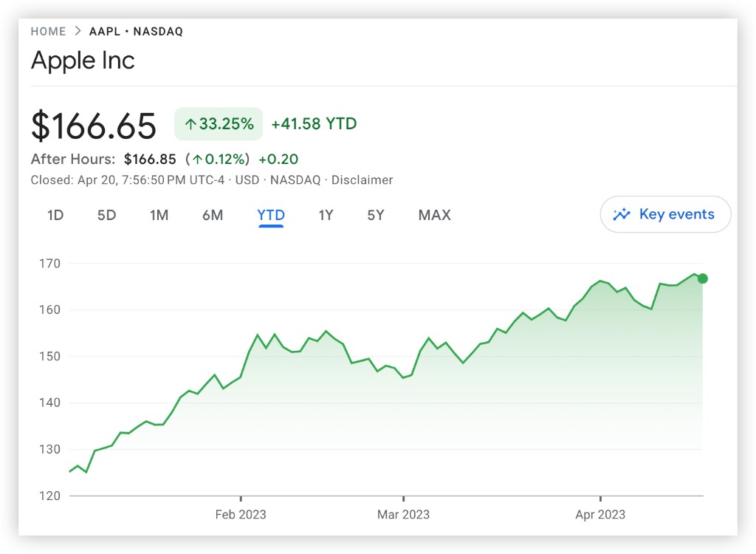756x554 pixels.
Task: Click the breadcrumb chevron after HOME
Action: [x=78, y=32]
